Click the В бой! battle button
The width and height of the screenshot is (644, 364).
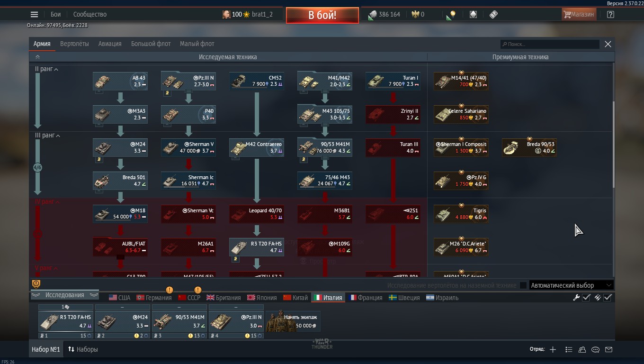(x=322, y=15)
